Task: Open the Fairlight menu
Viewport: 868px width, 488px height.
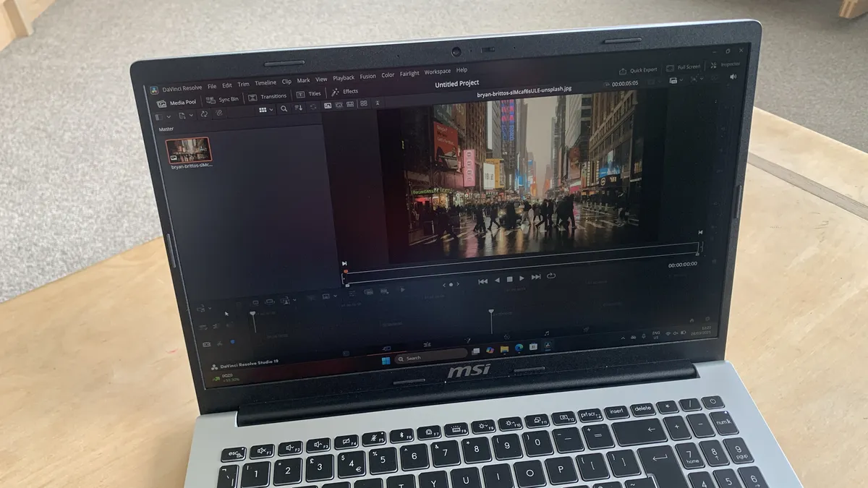Action: [409, 74]
